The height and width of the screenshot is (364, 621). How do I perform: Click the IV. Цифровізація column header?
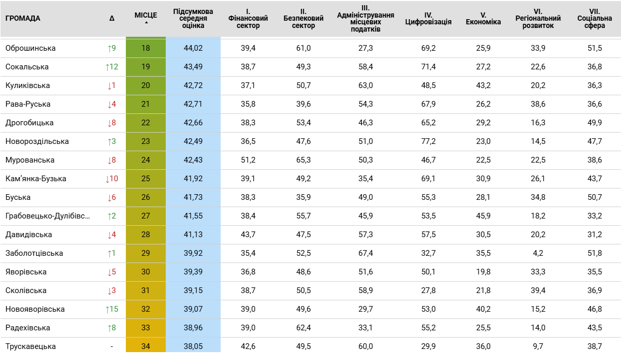tap(428, 19)
